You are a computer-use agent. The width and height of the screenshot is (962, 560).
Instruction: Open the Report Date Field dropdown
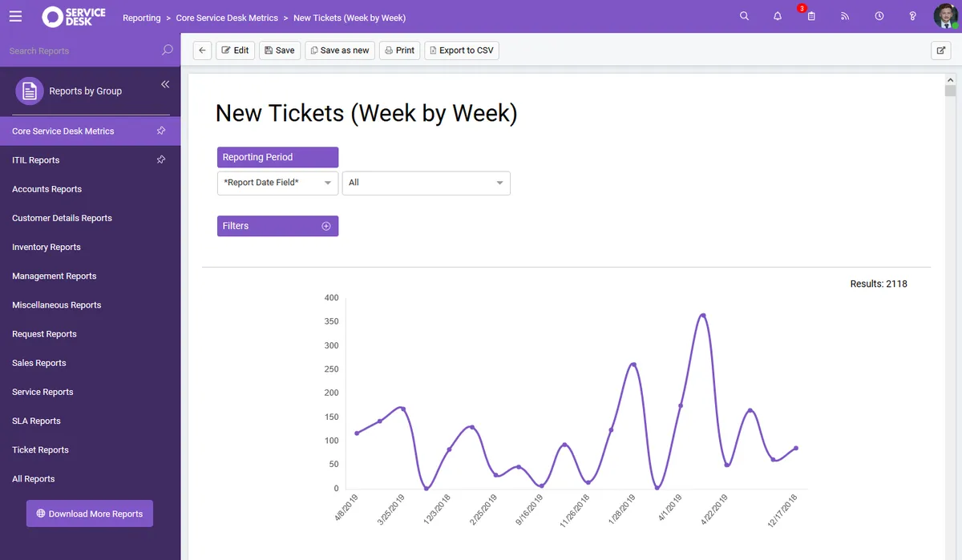click(277, 183)
